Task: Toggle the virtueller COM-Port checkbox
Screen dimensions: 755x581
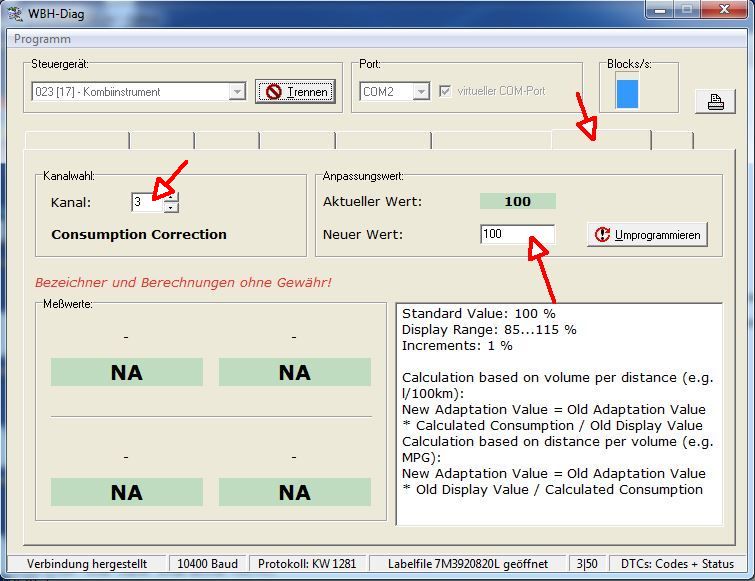Action: click(x=445, y=91)
